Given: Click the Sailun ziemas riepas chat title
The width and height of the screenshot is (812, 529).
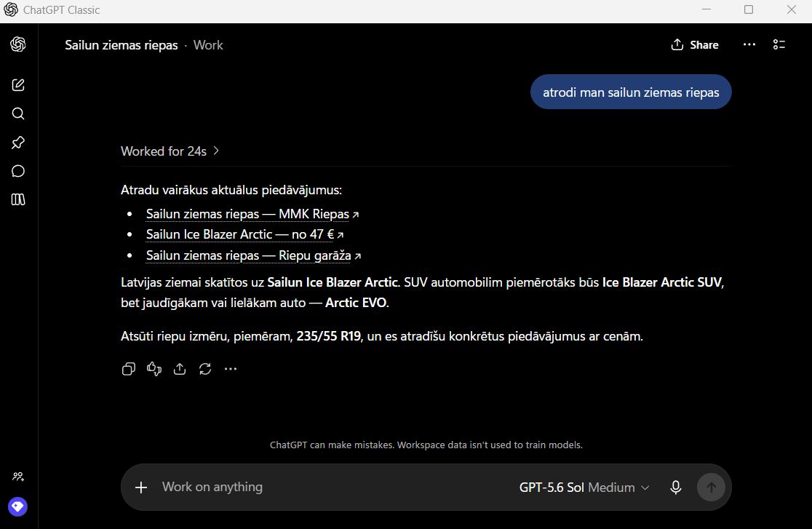Looking at the screenshot, I should pos(122,45).
